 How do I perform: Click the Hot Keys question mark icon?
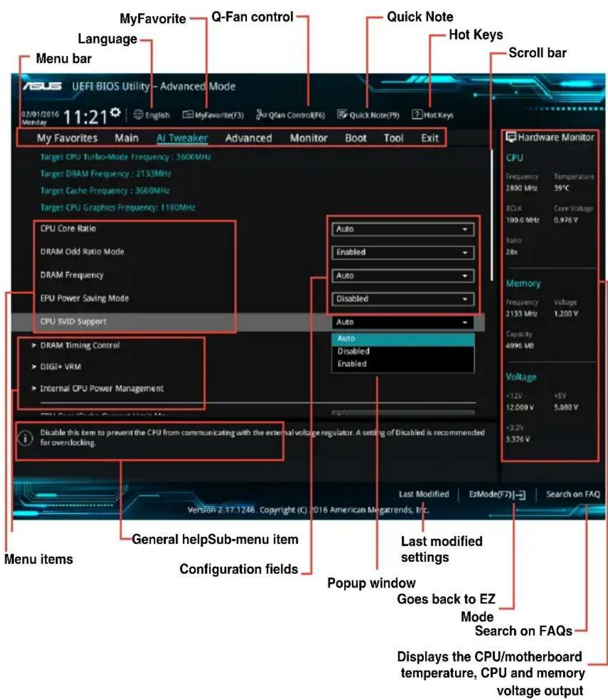click(417, 114)
